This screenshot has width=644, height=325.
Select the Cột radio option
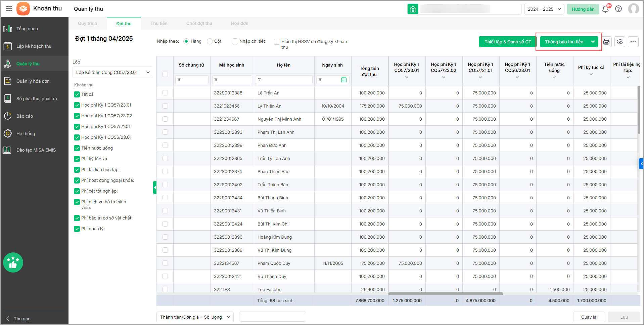pyautogui.click(x=210, y=41)
